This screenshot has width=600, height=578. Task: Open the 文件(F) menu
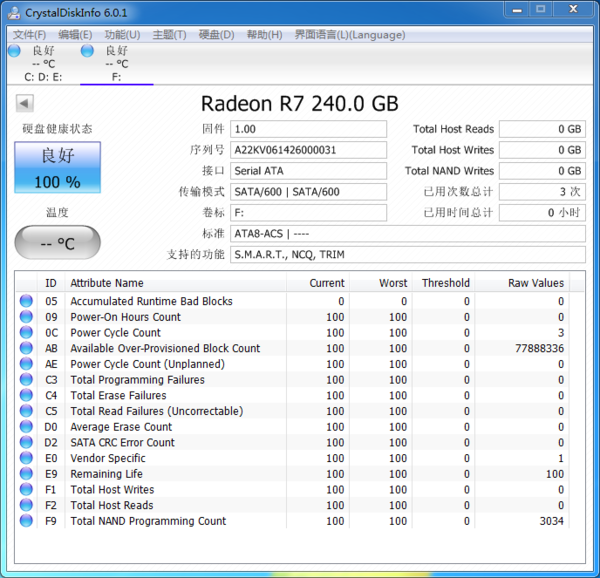coord(29,35)
